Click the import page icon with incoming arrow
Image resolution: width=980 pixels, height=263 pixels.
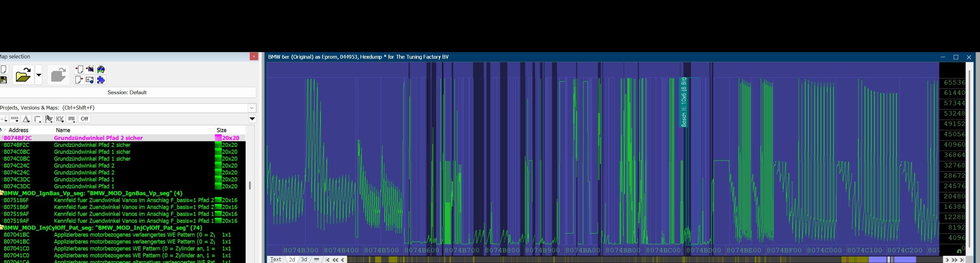[79, 69]
